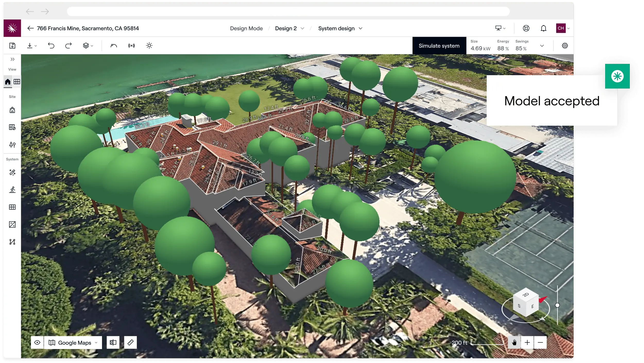
Task: Open the Google Maps imagery dropdown
Action: coord(73,342)
